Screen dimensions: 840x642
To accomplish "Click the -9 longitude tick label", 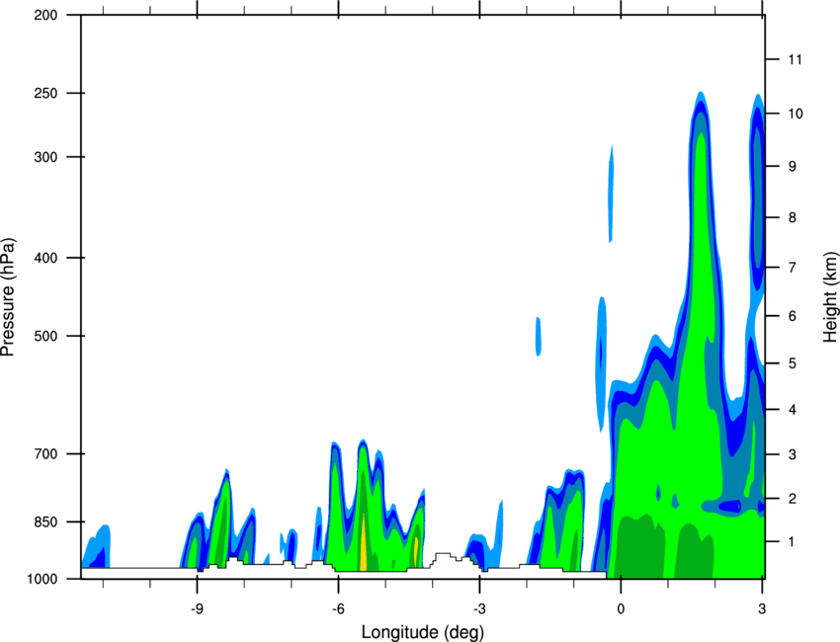I will (x=197, y=609).
